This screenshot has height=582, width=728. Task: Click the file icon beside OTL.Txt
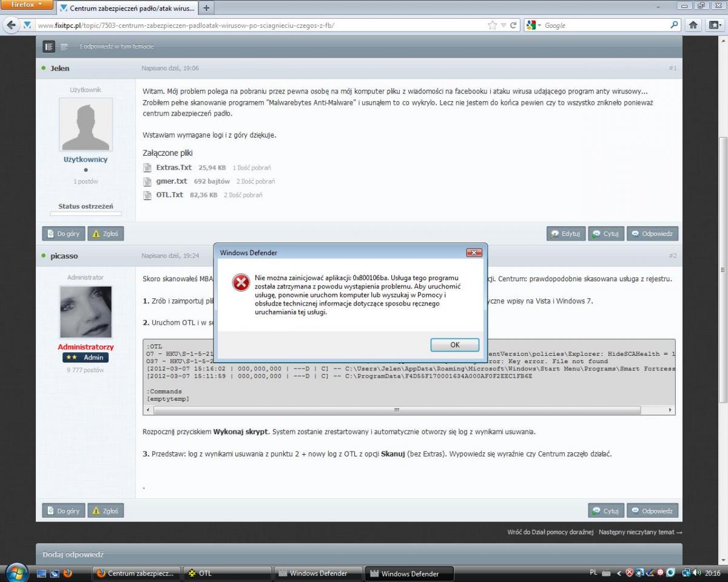pos(147,195)
